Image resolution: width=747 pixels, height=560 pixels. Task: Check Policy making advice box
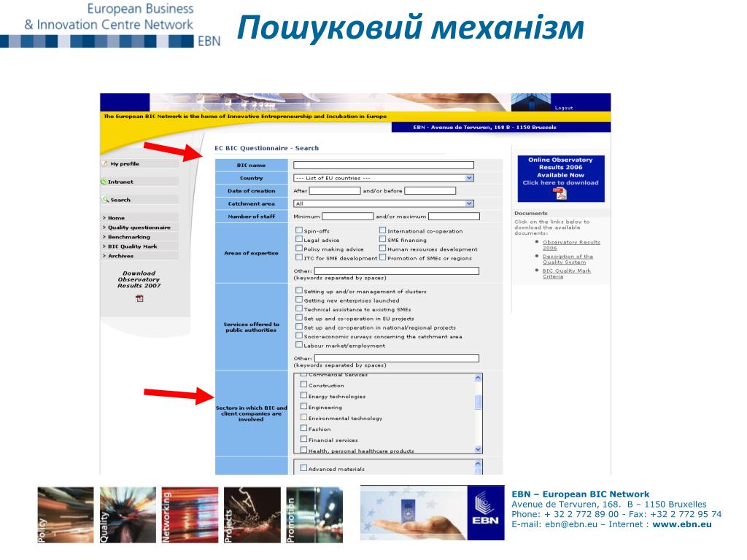(x=298, y=248)
